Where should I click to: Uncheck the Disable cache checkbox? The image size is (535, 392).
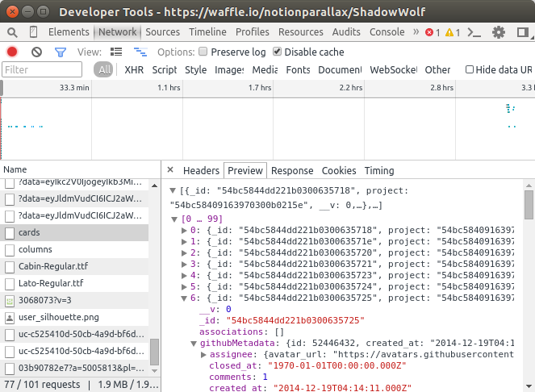coord(278,52)
